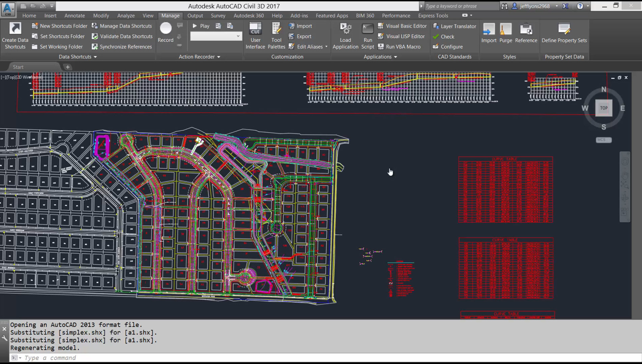Image resolution: width=642 pixels, height=364 pixels.
Task: Click Run Script
Action: pyautogui.click(x=368, y=36)
